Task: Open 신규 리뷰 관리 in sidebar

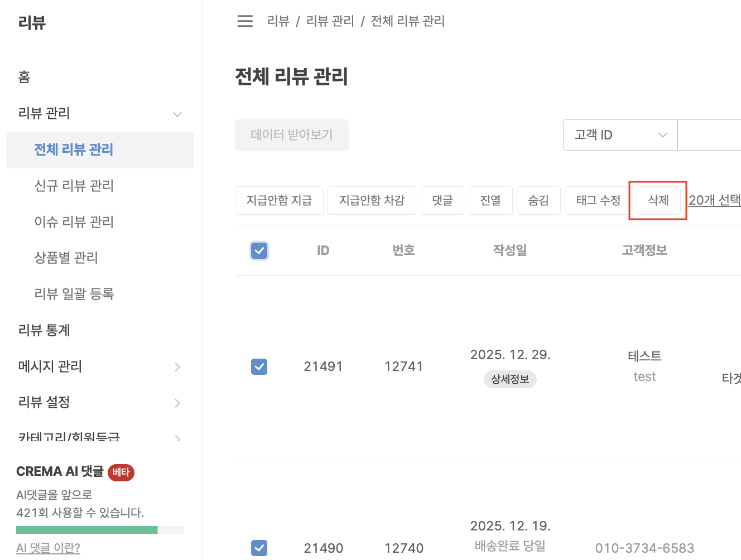Action: point(74,186)
